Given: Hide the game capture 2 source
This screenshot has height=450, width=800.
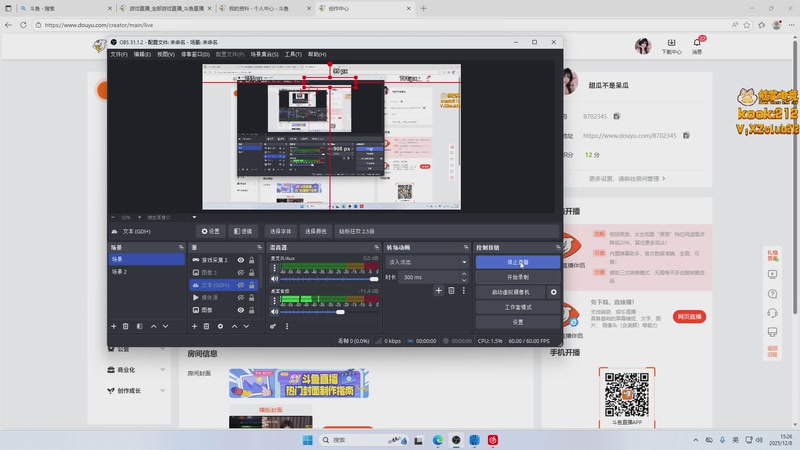Looking at the screenshot, I should point(240,260).
